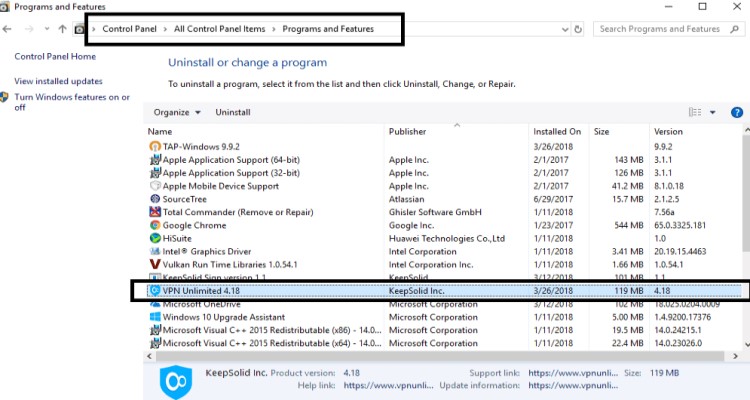Viewport: 750px width, 400px height.
Task: Navigate back using the back arrow
Action: [9, 29]
